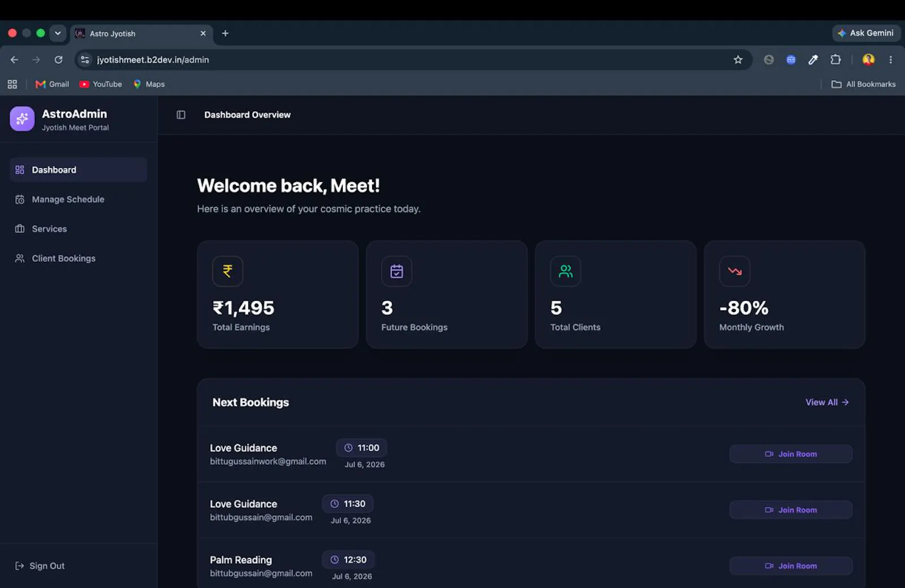The height and width of the screenshot is (588, 905).
Task: Click the browser forward arrow
Action: pyautogui.click(x=36, y=59)
